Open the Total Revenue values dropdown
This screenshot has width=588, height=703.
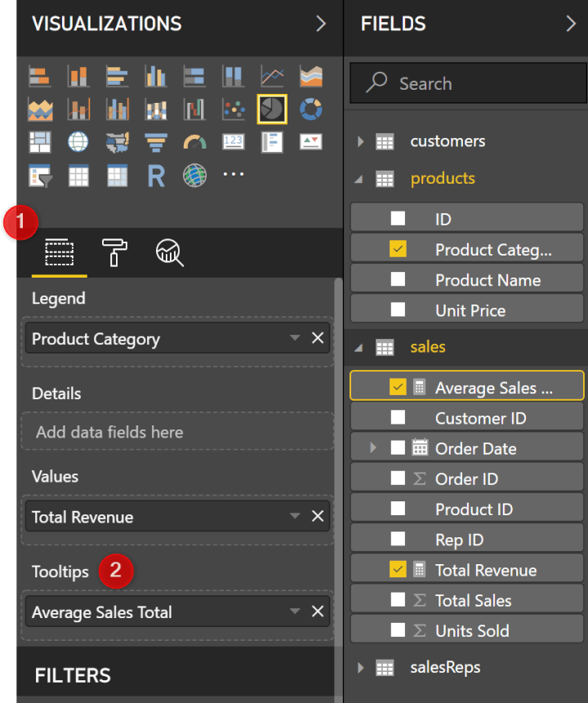pyautogui.click(x=296, y=516)
